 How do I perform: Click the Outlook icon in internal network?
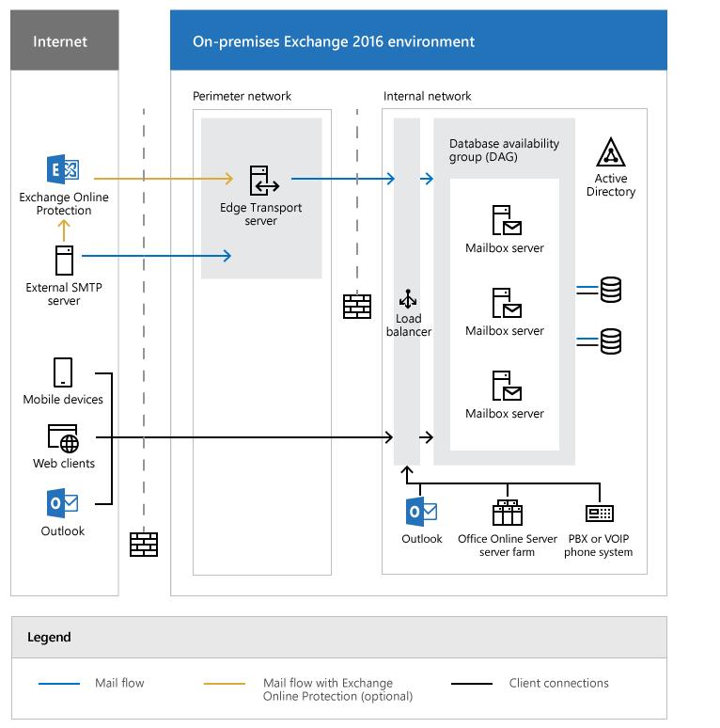tap(421, 511)
